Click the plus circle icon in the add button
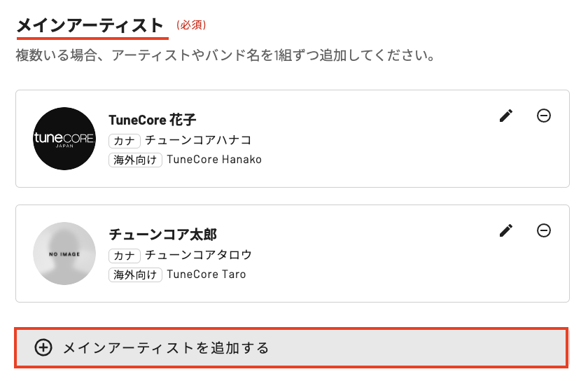The image size is (588, 381). click(43, 347)
